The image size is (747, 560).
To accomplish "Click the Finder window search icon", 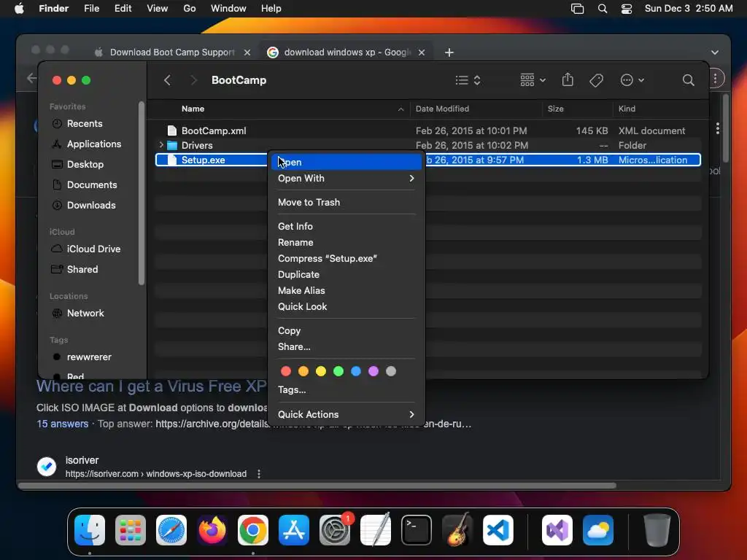I will [x=689, y=80].
